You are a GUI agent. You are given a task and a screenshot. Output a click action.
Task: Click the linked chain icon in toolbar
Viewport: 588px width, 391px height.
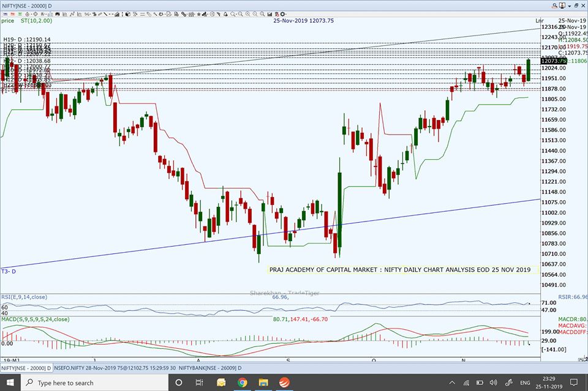[x=184, y=14]
